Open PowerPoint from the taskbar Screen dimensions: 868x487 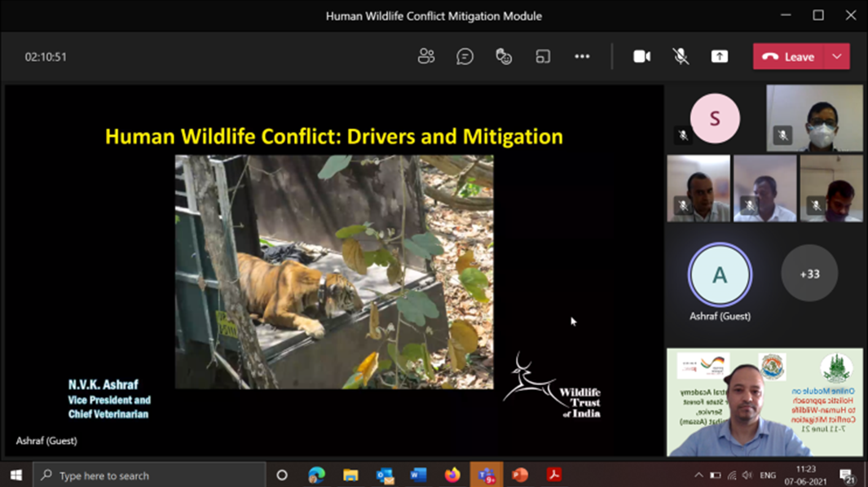point(520,475)
